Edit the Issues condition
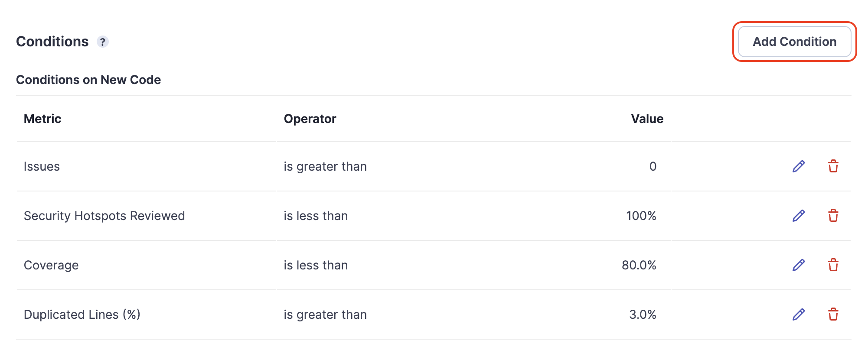Image resolution: width=868 pixels, height=350 pixels. 798,166
